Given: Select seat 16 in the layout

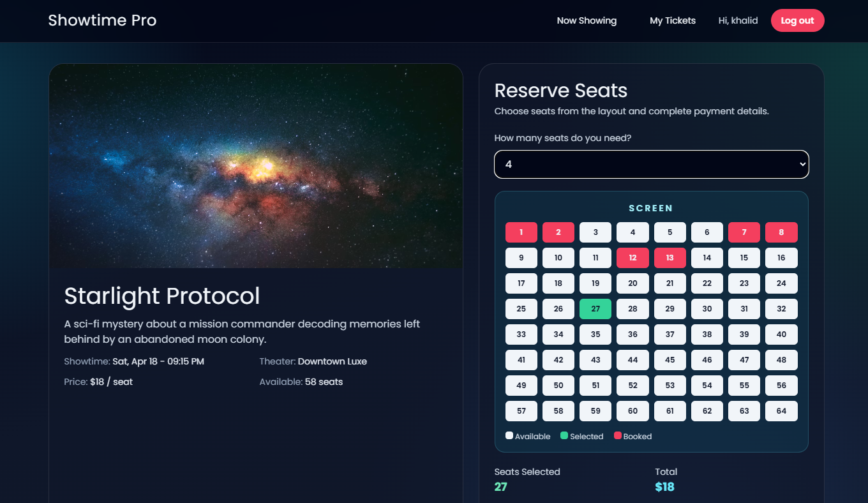Looking at the screenshot, I should point(781,257).
